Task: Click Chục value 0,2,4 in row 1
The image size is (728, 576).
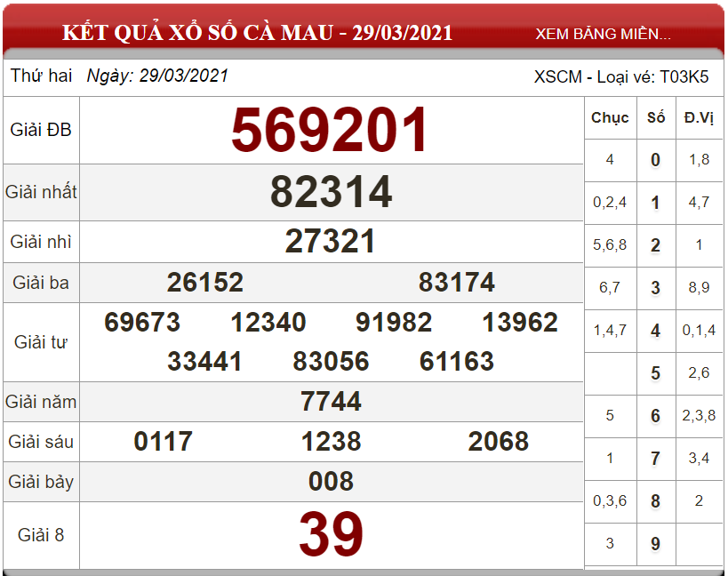Action: tap(610, 203)
